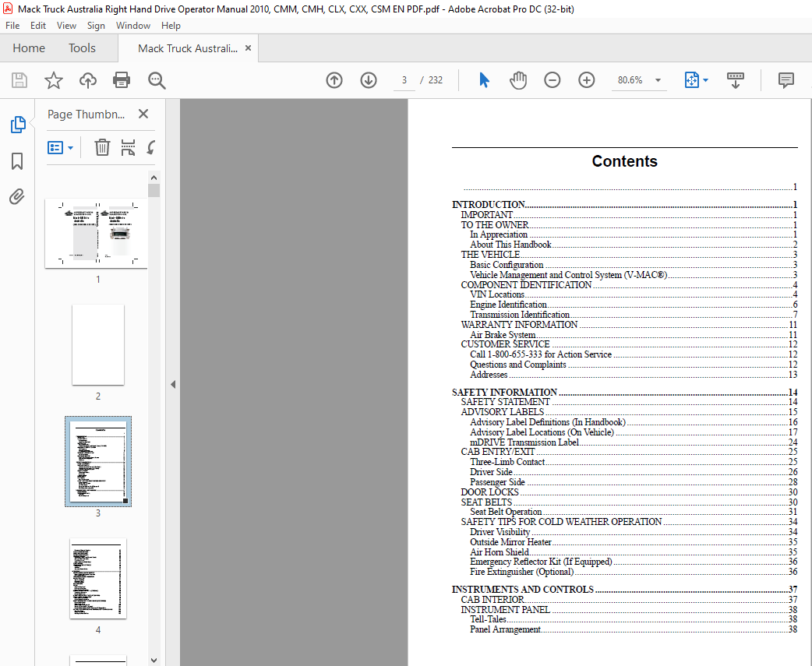Image resolution: width=812 pixels, height=666 pixels.
Task: Select the arrow selection tool
Action: (x=484, y=80)
